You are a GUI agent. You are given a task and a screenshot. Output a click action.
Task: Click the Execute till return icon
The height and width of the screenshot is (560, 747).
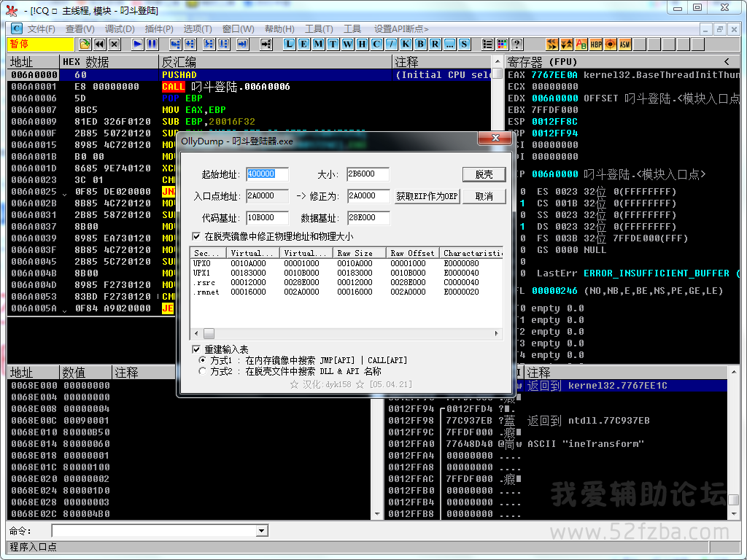coord(242,44)
